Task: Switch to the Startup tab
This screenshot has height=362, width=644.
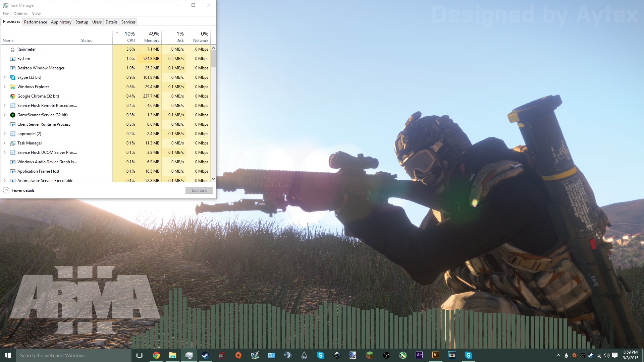Action: click(x=82, y=22)
